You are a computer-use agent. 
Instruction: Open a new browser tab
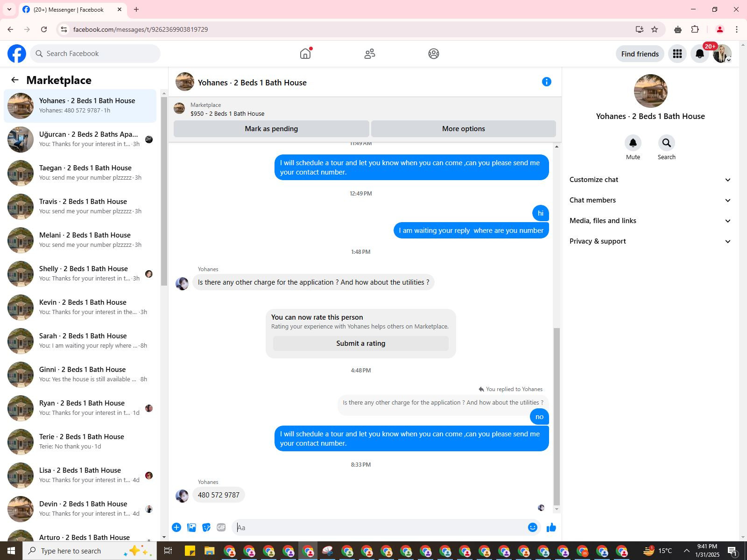(x=136, y=9)
